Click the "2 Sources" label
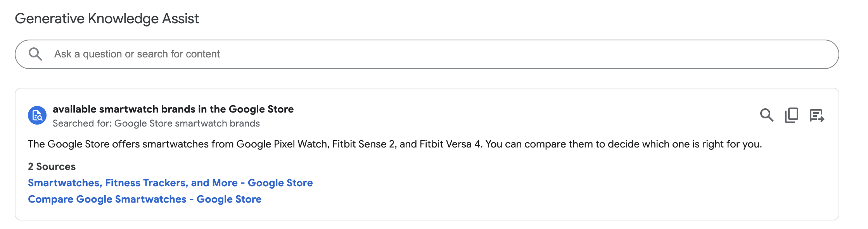 pyautogui.click(x=52, y=167)
